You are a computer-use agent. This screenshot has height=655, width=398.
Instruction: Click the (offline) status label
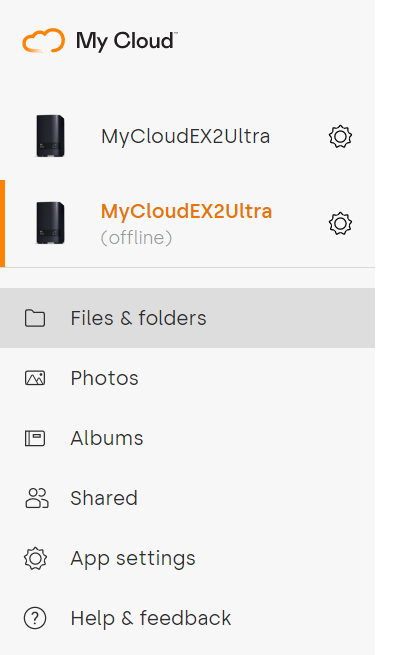[x=136, y=238]
